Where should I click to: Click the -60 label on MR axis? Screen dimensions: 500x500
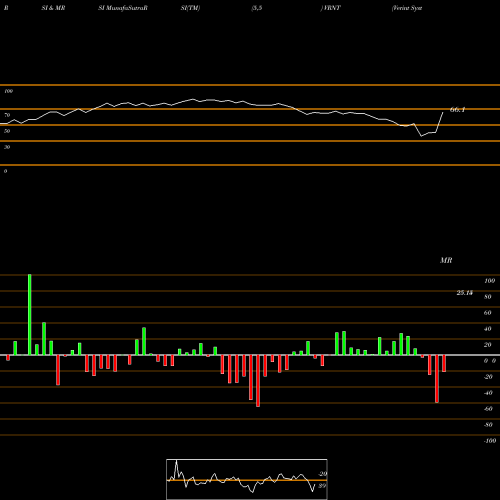488,409
